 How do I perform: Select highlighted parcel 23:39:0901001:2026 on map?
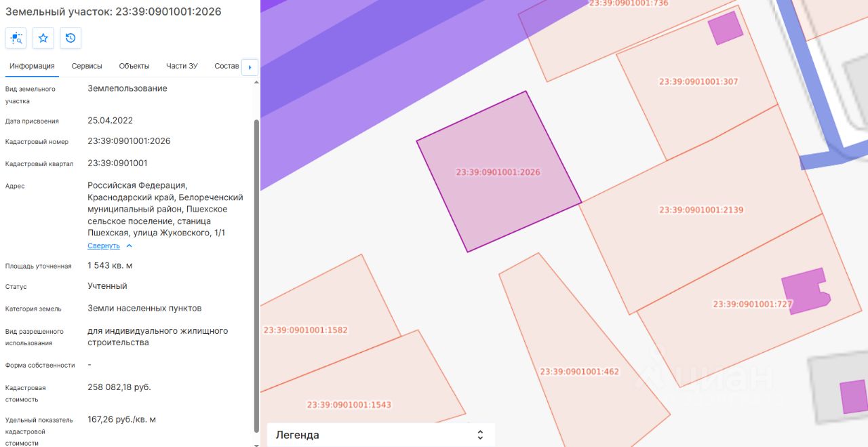coord(498,172)
